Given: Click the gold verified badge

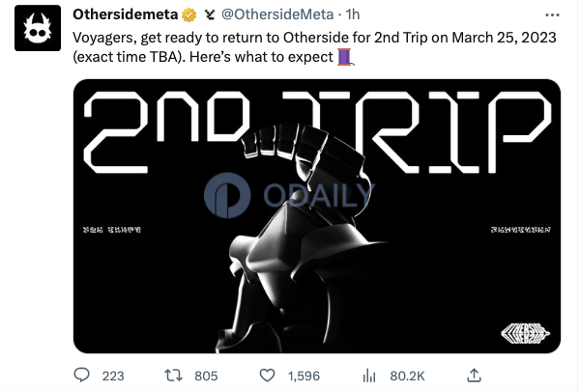Looking at the screenshot, I should coord(189,15).
